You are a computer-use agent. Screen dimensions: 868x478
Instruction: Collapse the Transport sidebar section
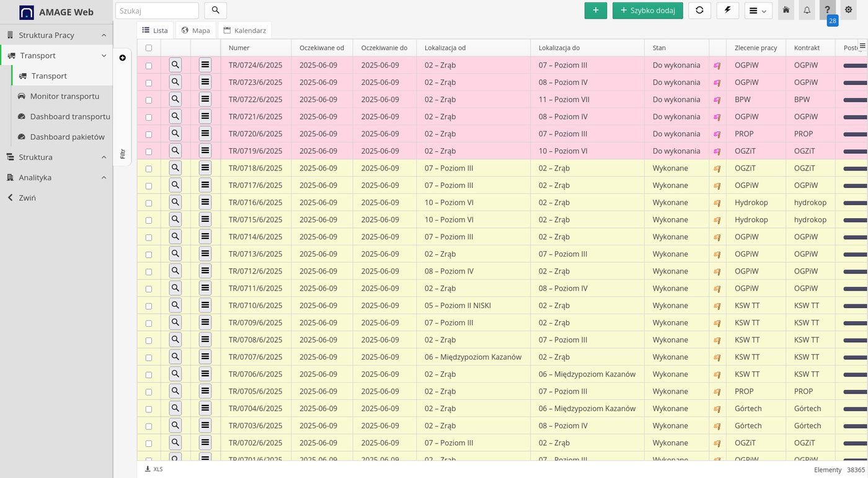(x=56, y=56)
